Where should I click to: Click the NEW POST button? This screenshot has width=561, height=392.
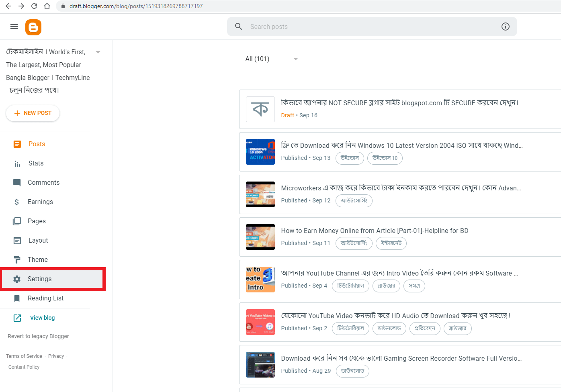pyautogui.click(x=33, y=113)
